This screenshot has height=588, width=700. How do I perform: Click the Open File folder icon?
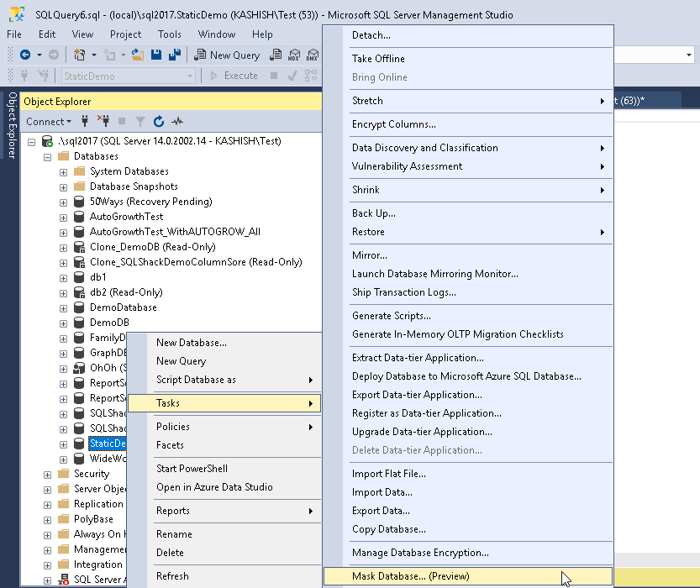coord(136,55)
